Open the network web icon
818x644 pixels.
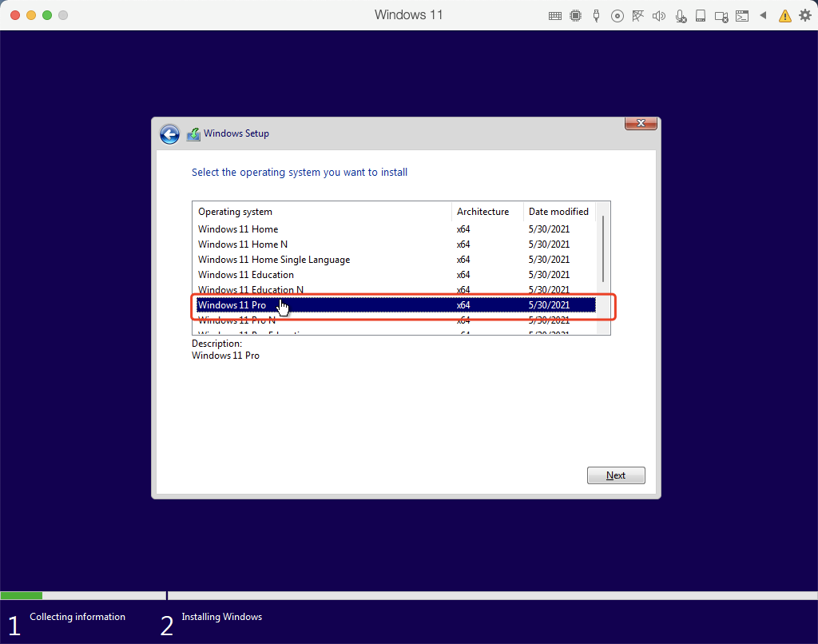637,16
